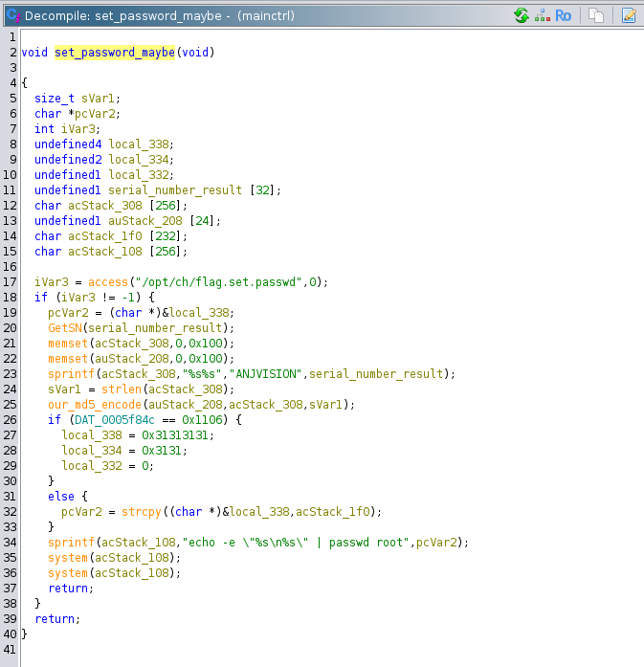644x667 pixels.
Task: Click the 'DAT_0005f84c' global reference
Action: tap(115, 420)
